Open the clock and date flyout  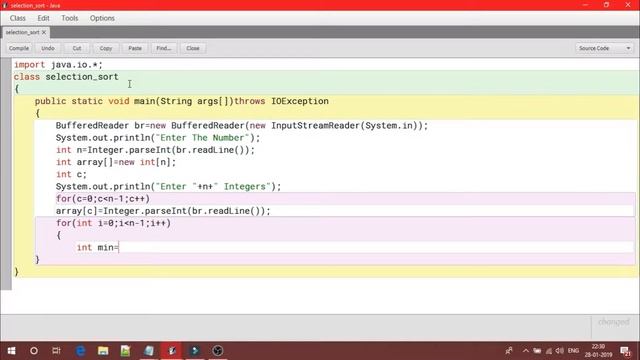[598, 351]
